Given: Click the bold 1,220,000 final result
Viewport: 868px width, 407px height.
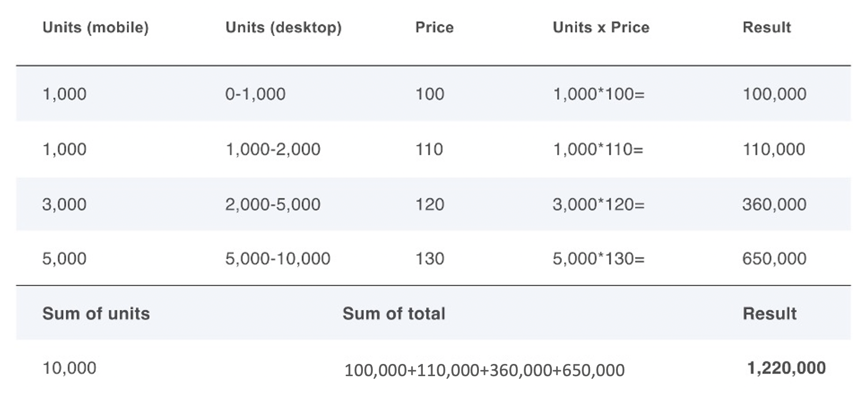Looking at the screenshot, I should [786, 368].
